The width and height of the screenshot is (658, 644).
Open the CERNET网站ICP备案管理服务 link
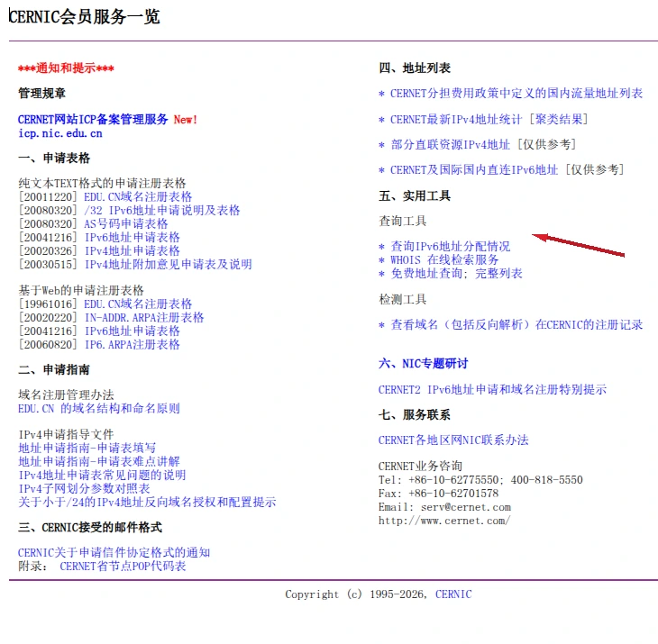(93, 120)
